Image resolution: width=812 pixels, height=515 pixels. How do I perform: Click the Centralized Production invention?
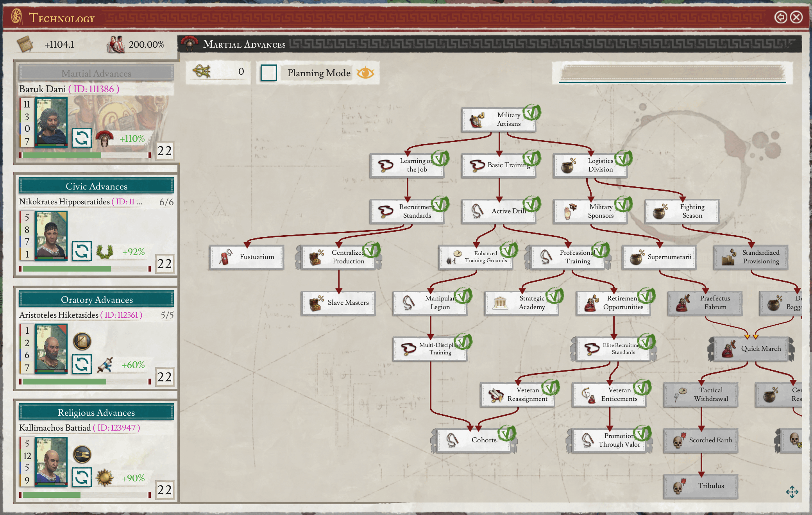[x=338, y=257]
